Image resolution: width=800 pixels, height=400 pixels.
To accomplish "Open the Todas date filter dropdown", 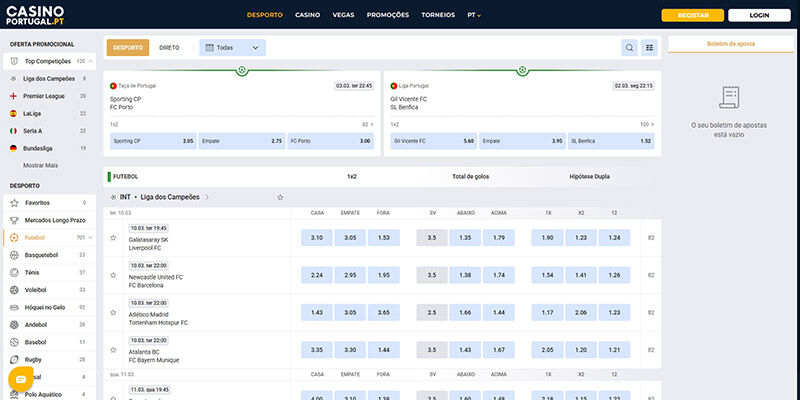I will (232, 47).
